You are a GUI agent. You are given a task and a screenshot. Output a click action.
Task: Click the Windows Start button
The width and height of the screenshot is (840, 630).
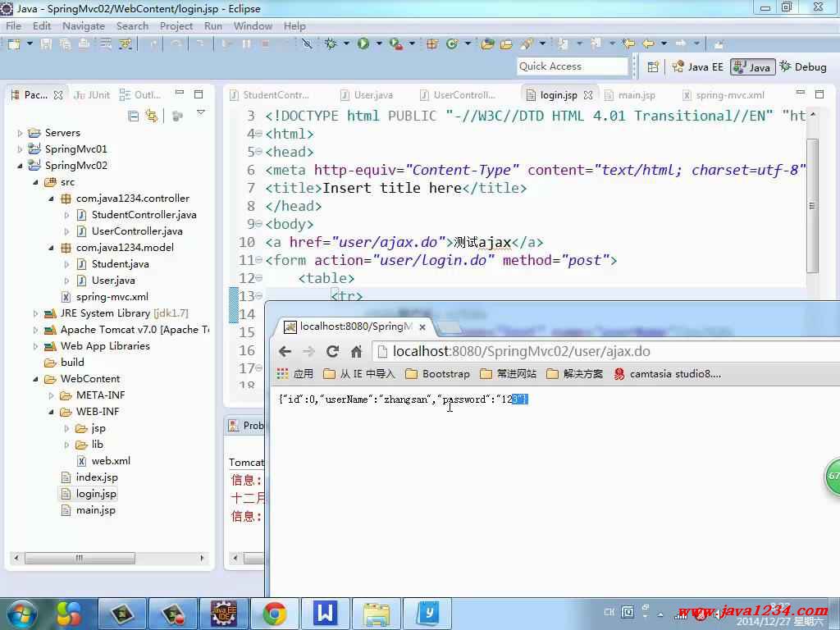[21, 614]
